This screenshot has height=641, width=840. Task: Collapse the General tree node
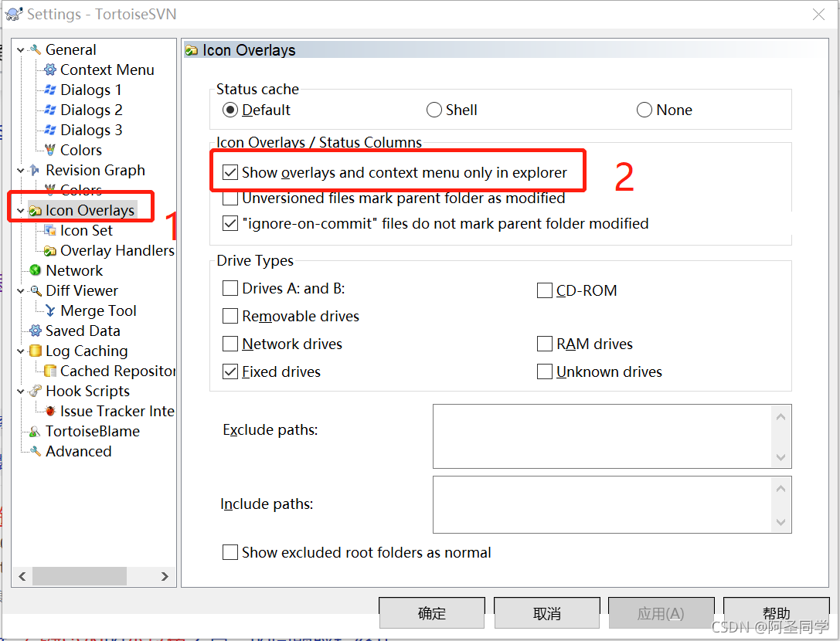pos(21,49)
